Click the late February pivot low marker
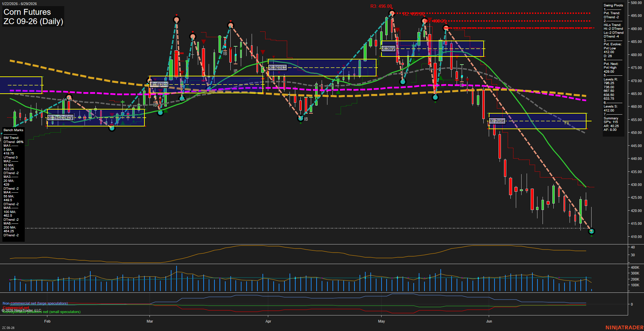Image resolution: width=644 pixels, height=331 pixels. tap(112, 128)
